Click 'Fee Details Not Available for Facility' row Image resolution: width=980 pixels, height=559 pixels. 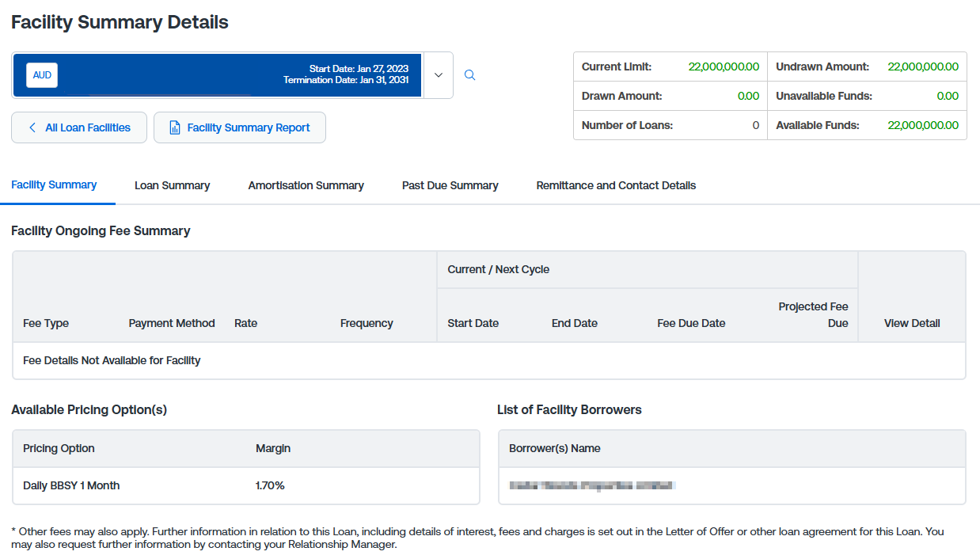click(x=489, y=360)
